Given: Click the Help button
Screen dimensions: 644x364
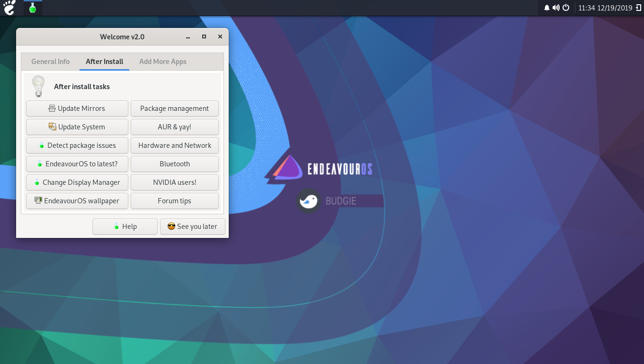Looking at the screenshot, I should [x=125, y=227].
